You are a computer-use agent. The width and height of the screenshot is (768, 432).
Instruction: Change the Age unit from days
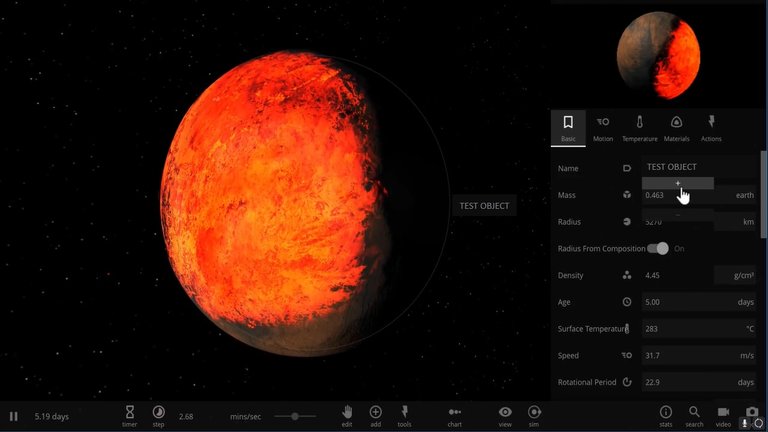tap(736, 302)
